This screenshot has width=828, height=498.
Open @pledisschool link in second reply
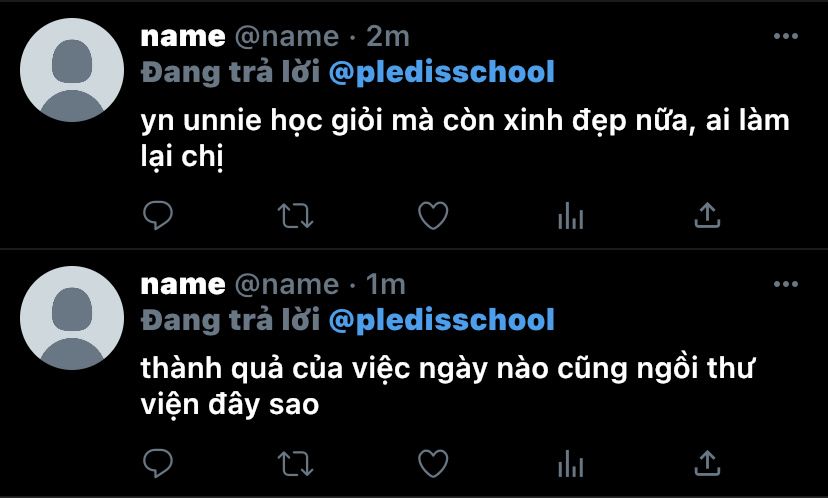click(x=441, y=321)
